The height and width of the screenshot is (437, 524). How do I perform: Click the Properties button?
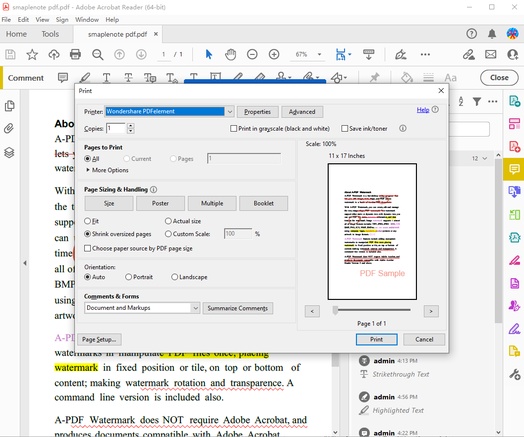pos(257,112)
